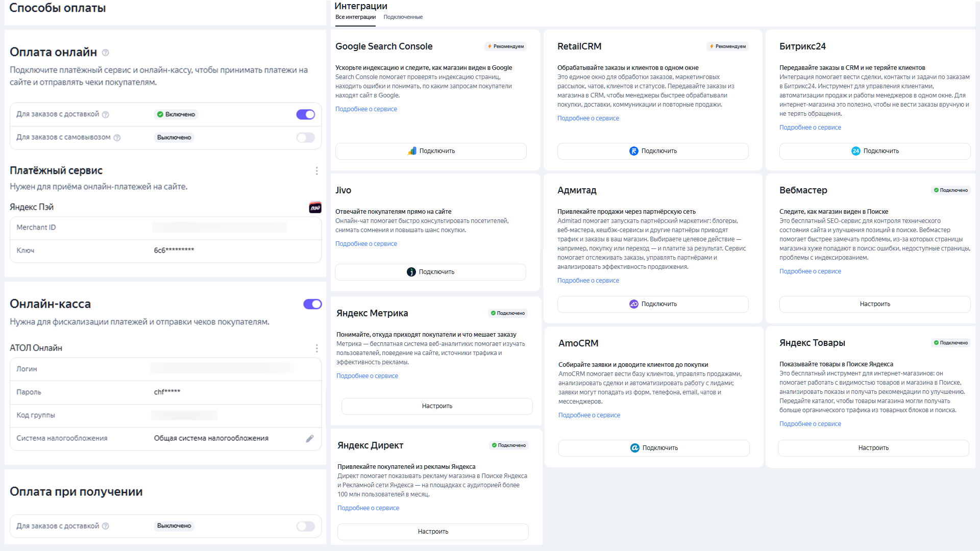980x551 pixels.
Task: Open Подробнее о сервисе link for Яндекс Директ
Action: pos(368,508)
